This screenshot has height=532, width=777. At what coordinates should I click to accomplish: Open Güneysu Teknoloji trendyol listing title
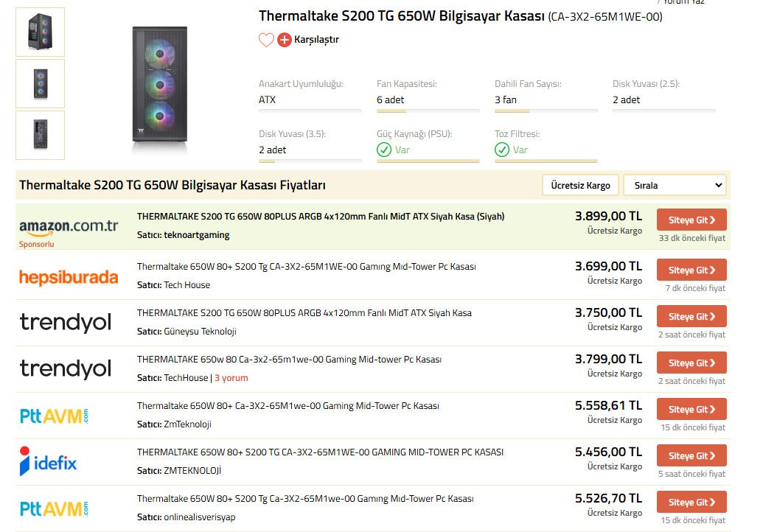click(304, 313)
